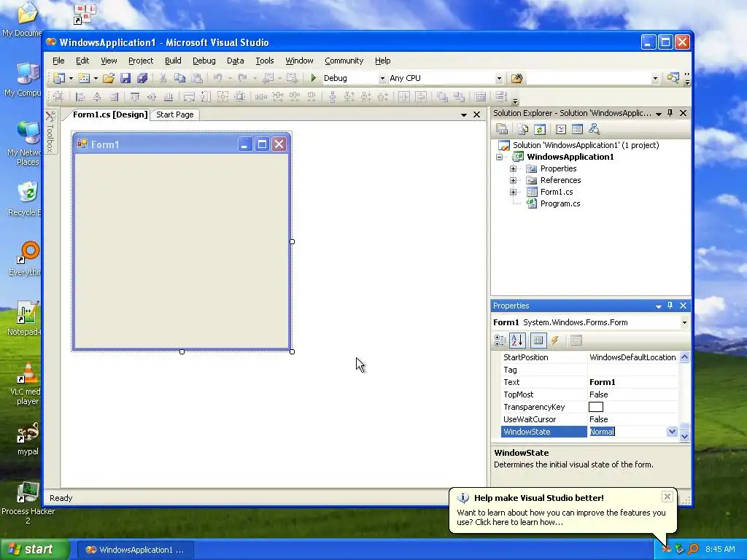Click the Align Lefts layout icon
The width and height of the screenshot is (747, 560).
[x=80, y=97]
